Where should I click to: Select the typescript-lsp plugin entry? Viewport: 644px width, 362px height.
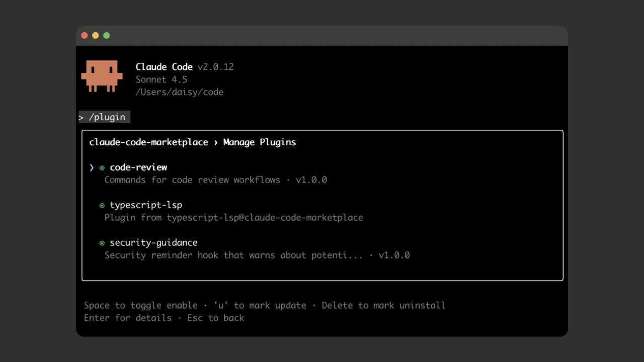click(x=146, y=205)
